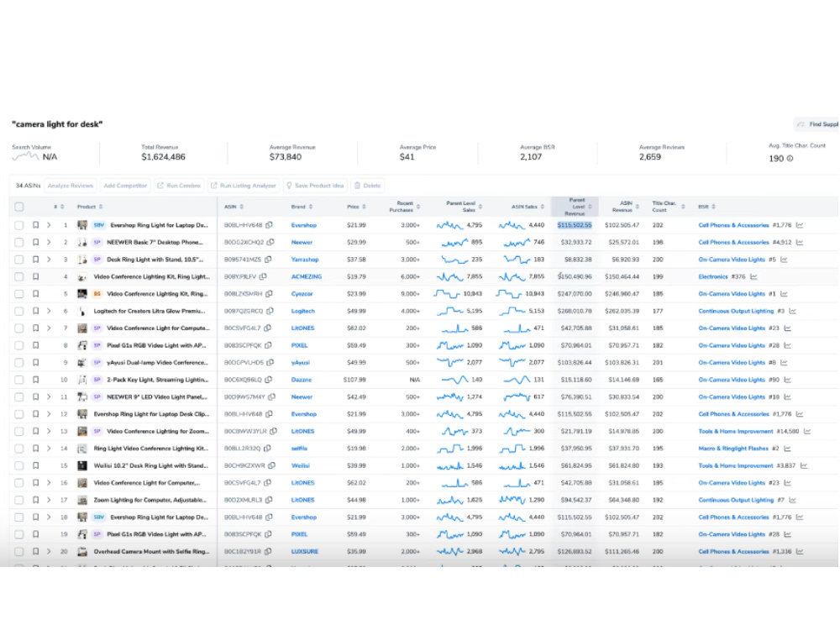The image size is (840, 630).
Task: Copy ASIN B0C1B2Y91R with its copy icon
Action: click(x=268, y=551)
